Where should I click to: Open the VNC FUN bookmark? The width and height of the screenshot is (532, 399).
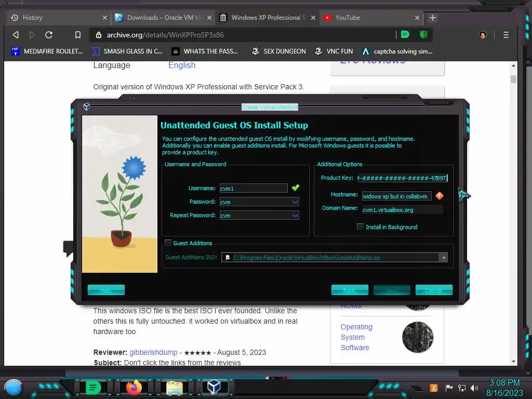334,51
